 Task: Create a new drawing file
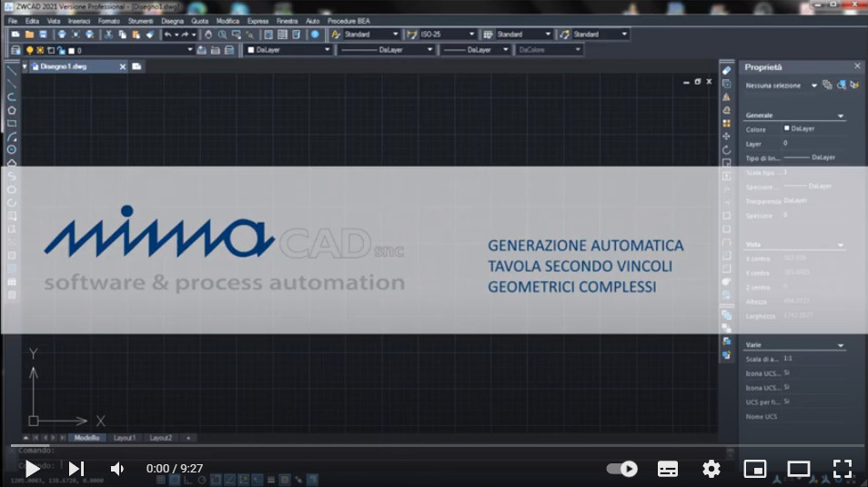pos(15,35)
